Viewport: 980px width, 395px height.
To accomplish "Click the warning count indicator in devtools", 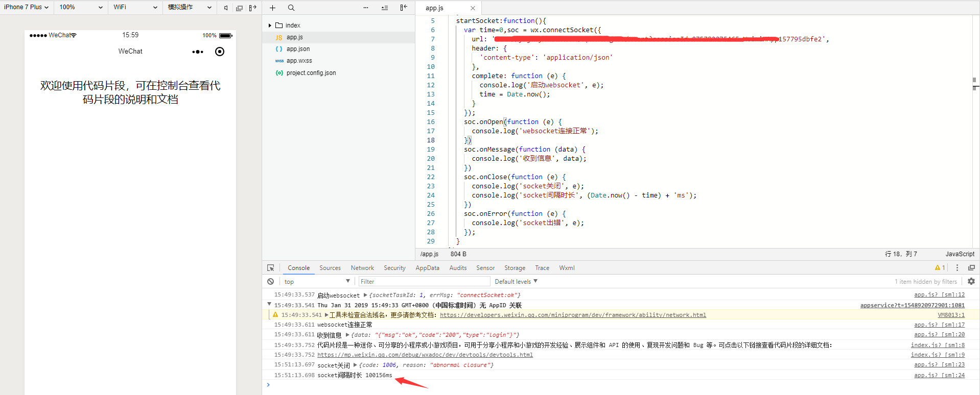I will point(940,267).
